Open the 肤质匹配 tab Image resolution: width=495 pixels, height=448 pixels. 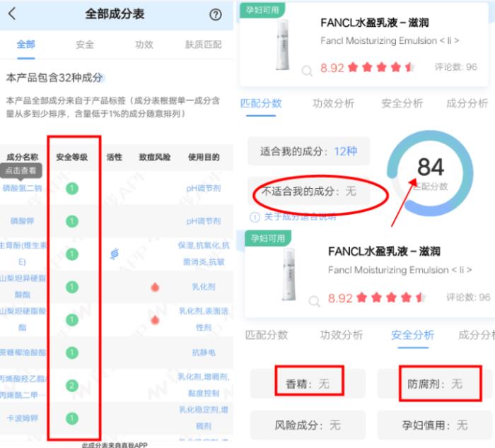(x=202, y=45)
